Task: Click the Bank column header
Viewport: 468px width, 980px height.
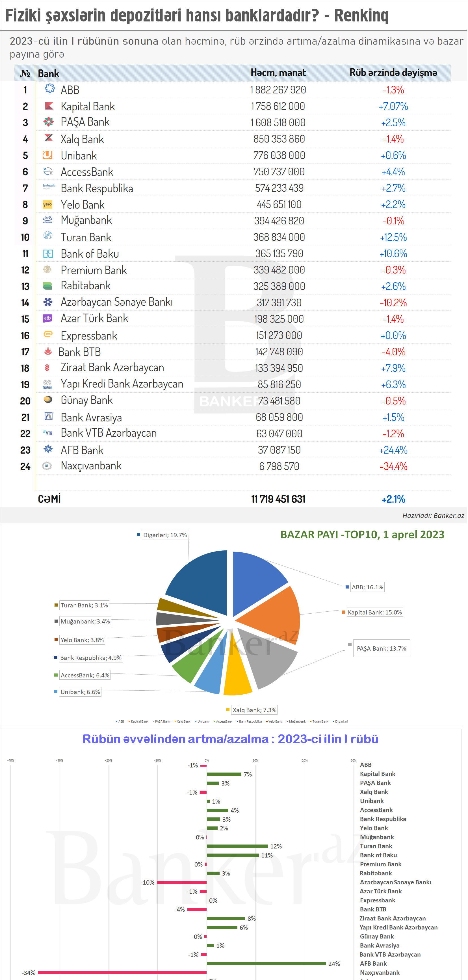Action: 48,73
